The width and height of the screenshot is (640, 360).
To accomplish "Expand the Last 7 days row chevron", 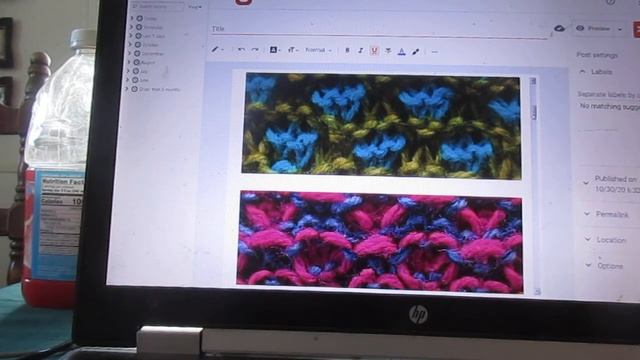I will [131, 36].
